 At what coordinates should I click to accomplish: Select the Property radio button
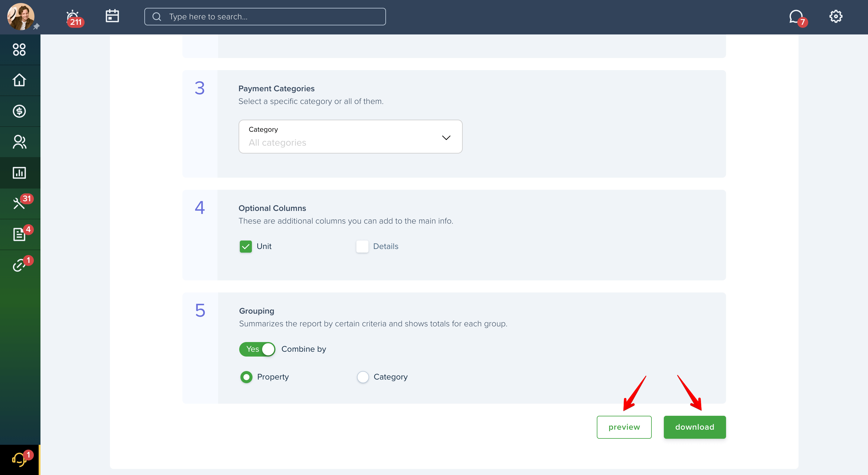pos(246,377)
